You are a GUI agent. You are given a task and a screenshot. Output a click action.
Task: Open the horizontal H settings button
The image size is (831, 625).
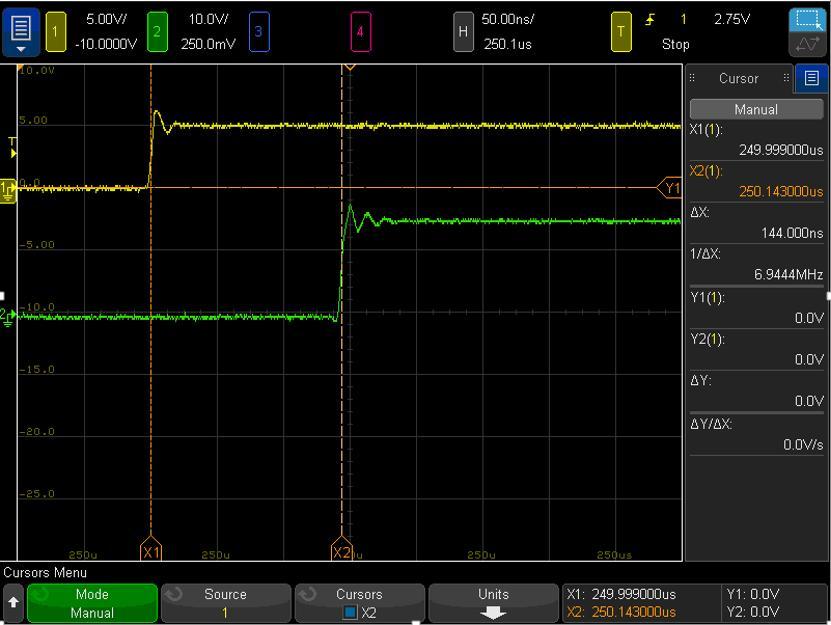pos(463,32)
